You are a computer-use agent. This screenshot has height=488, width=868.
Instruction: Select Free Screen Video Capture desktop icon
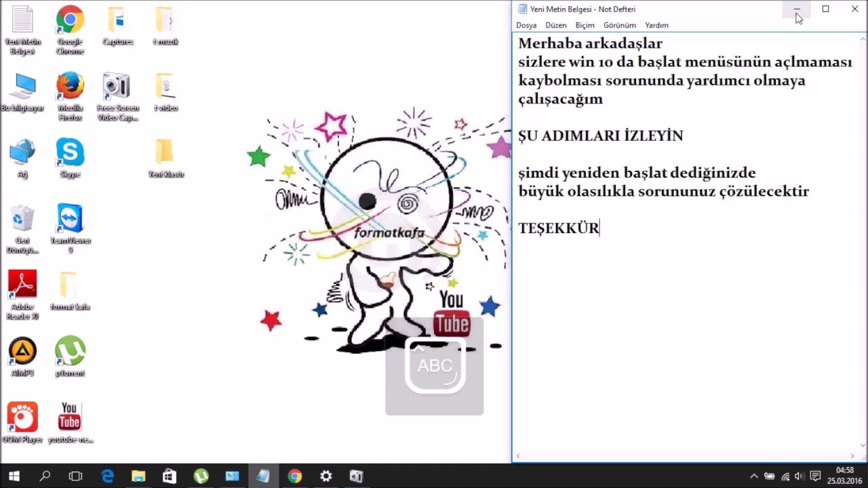(x=117, y=96)
